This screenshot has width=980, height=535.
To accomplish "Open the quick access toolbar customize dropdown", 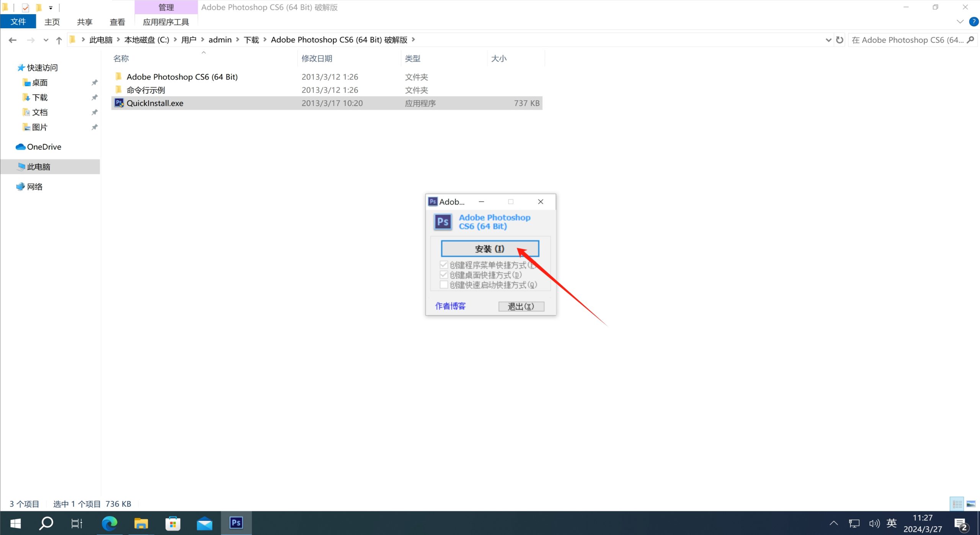I will coord(51,7).
